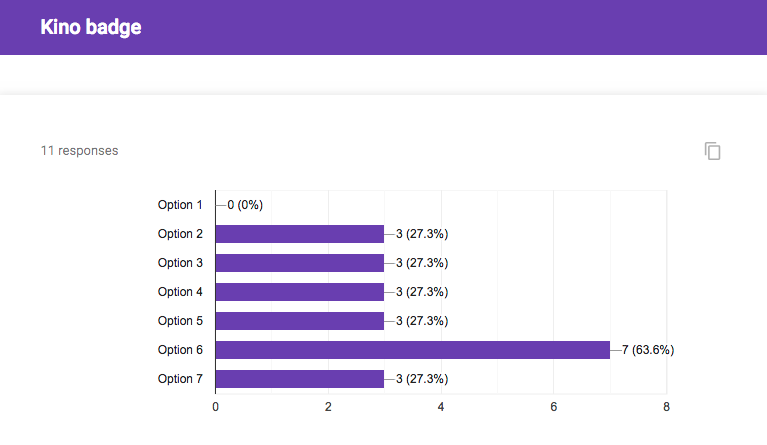Image resolution: width=767 pixels, height=445 pixels.
Task: Click the 11 responses count
Action: pos(79,151)
